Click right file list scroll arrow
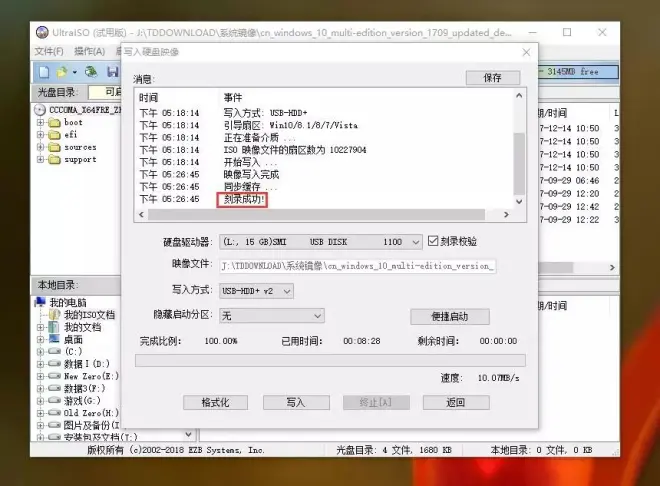The height and width of the screenshot is (486, 660). click(x=612, y=267)
